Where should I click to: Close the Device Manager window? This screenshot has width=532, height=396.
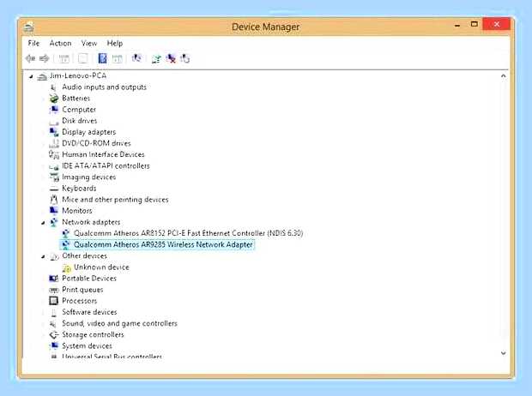(496, 24)
